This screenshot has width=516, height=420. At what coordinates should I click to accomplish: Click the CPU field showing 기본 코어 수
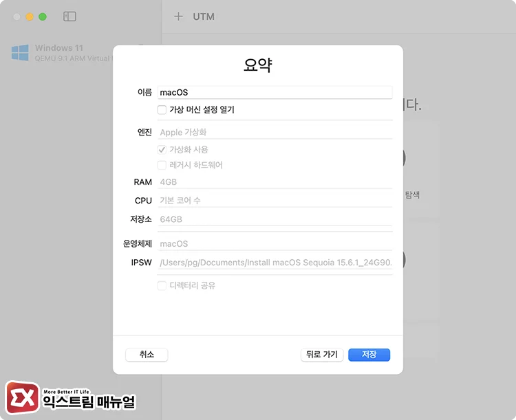click(x=275, y=200)
